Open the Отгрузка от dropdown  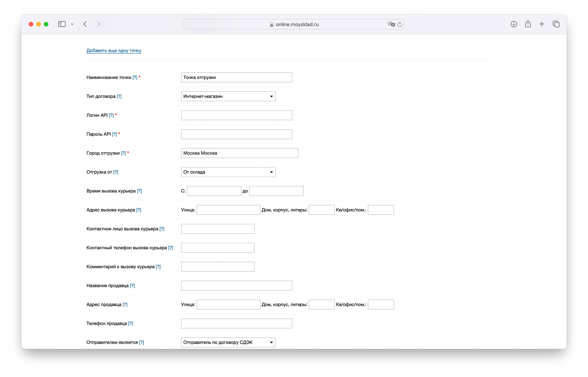coord(228,172)
